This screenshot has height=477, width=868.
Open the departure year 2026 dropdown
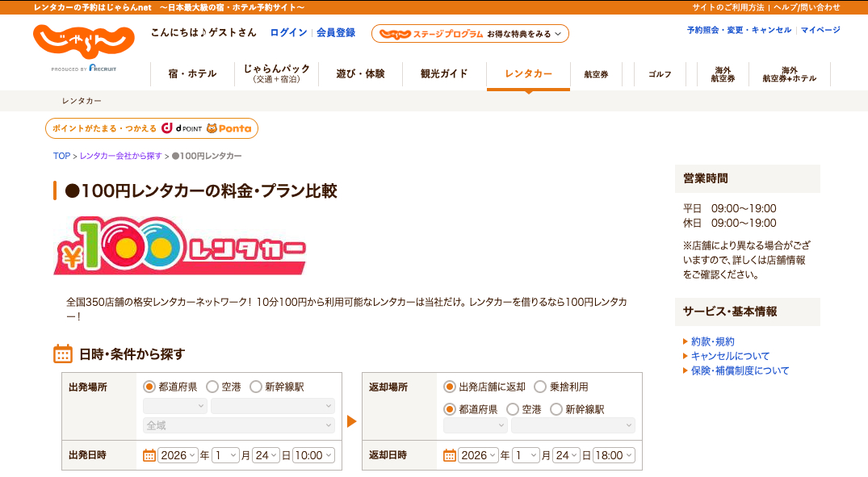[x=178, y=455]
